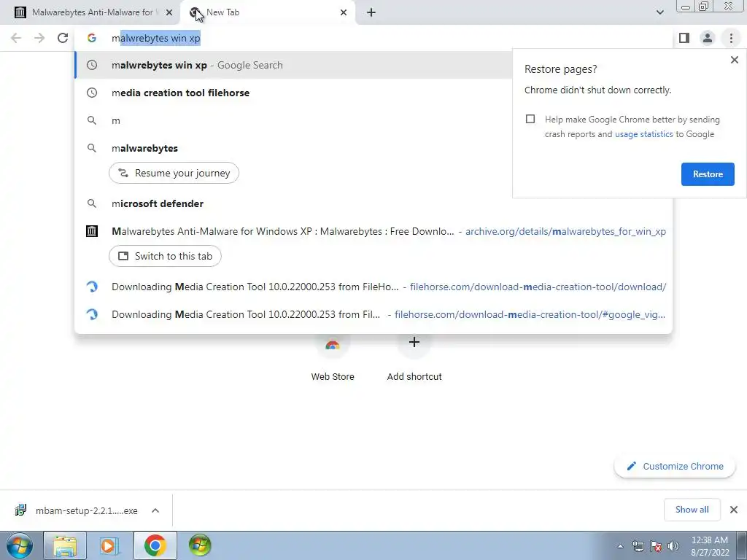Viewport: 747px width, 560px height.
Task: Click the taskbar clock showing 12:38 AM
Action: click(710, 546)
